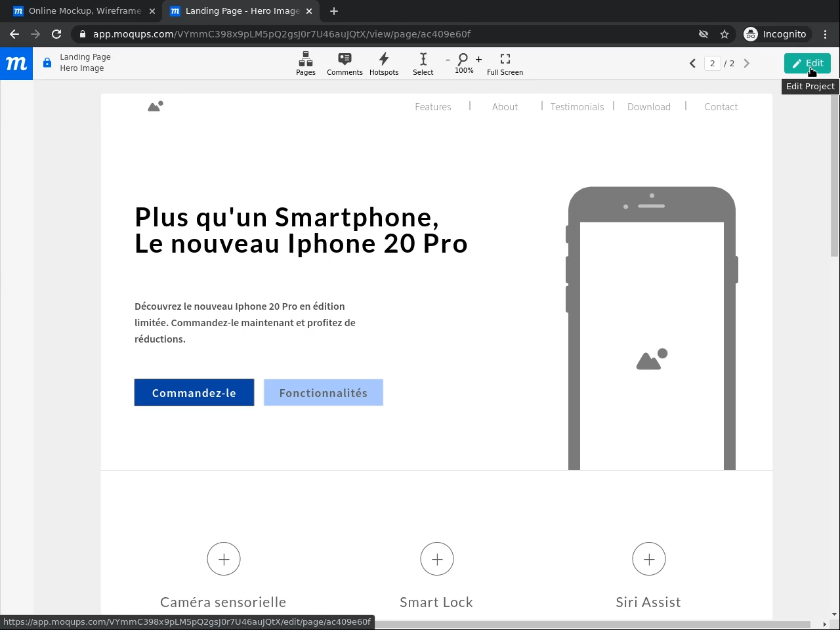Zoom in with the plus button

coord(479,60)
